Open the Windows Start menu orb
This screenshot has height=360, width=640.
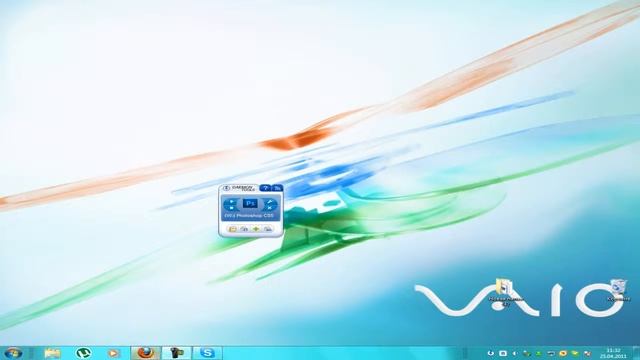click(x=13, y=353)
